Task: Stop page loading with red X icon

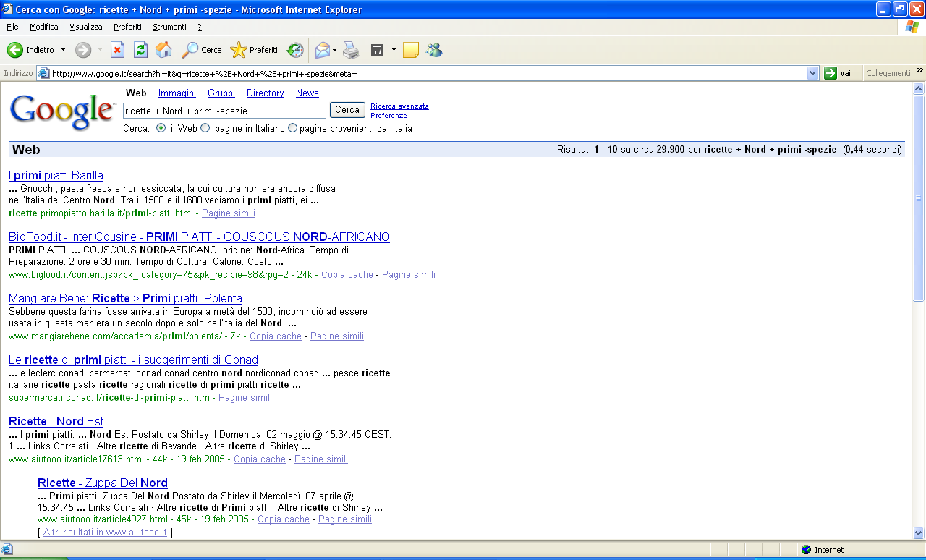Action: click(x=117, y=50)
